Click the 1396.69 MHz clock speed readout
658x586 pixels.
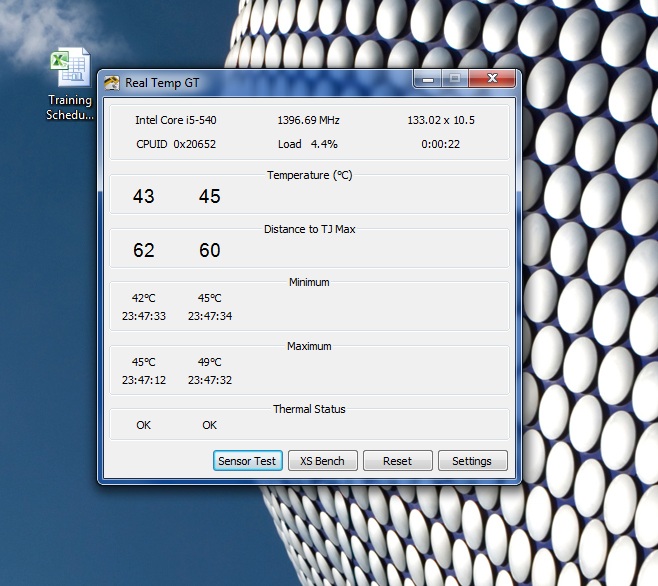308,121
